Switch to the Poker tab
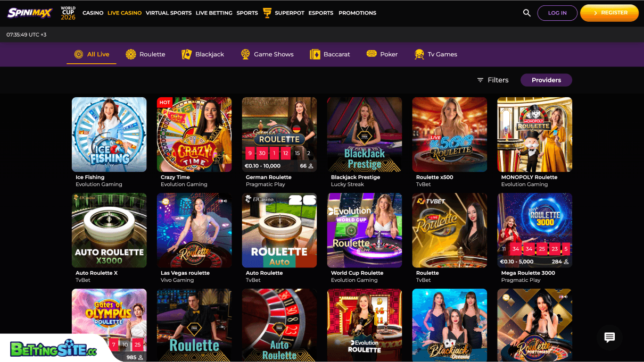Screen dimensions: 644x362 382,54
